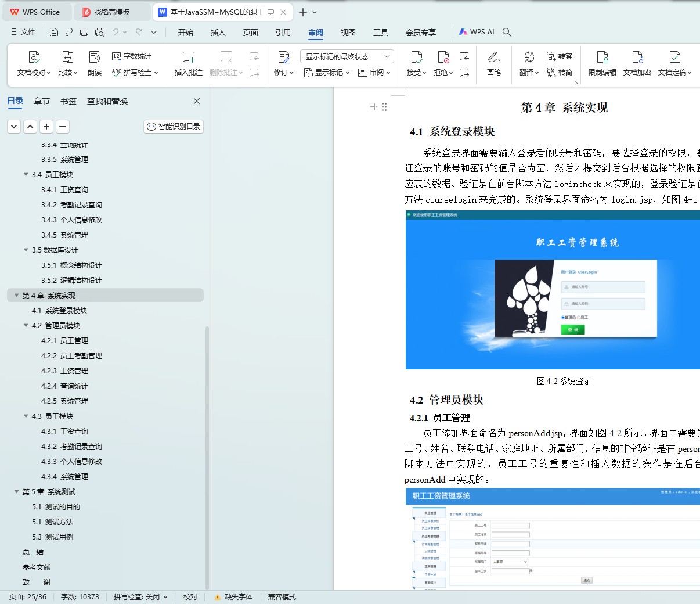Collapse the 第 5 章 系统测试 outline node
Image resolution: width=700 pixels, height=604 pixels.
(16, 492)
